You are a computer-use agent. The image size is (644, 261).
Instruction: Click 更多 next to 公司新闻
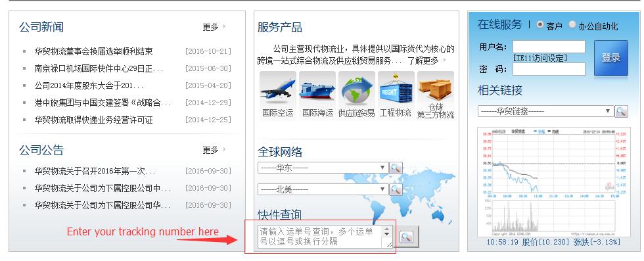point(211,27)
